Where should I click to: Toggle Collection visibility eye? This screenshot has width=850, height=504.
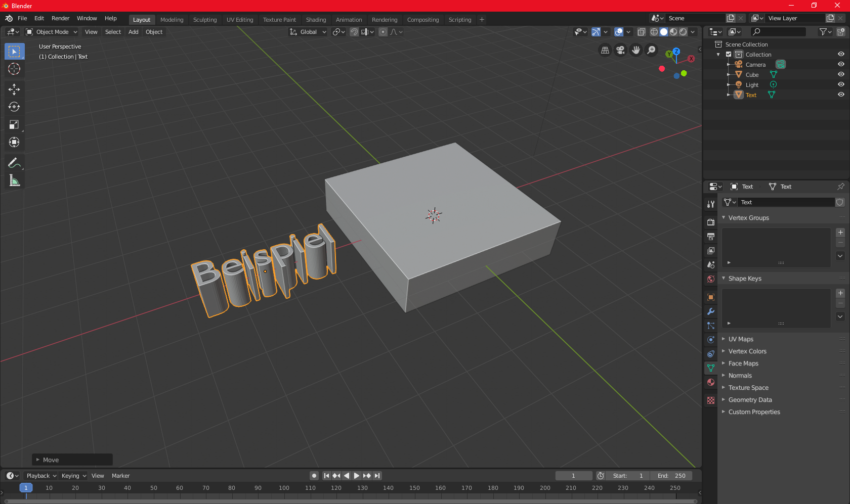click(841, 54)
